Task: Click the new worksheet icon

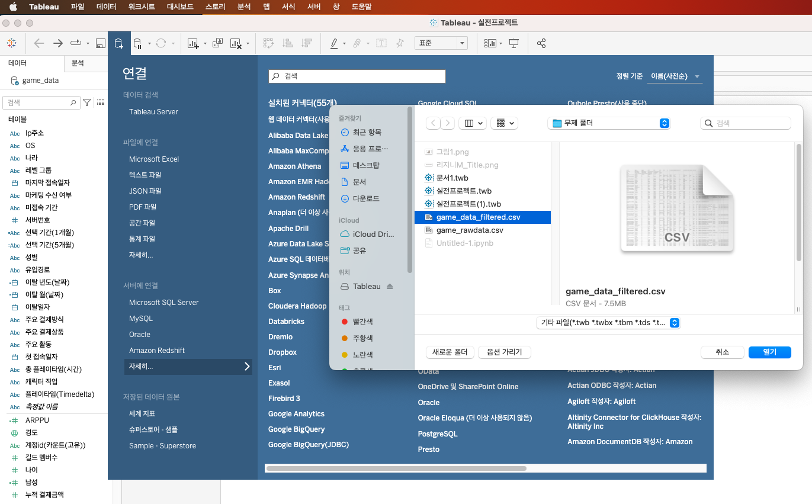Action: [193, 43]
